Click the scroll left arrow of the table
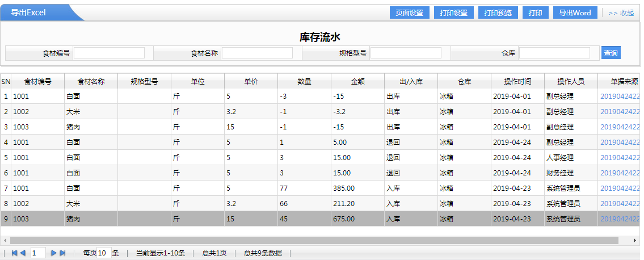The height and width of the screenshot is (260, 644). 5,240
